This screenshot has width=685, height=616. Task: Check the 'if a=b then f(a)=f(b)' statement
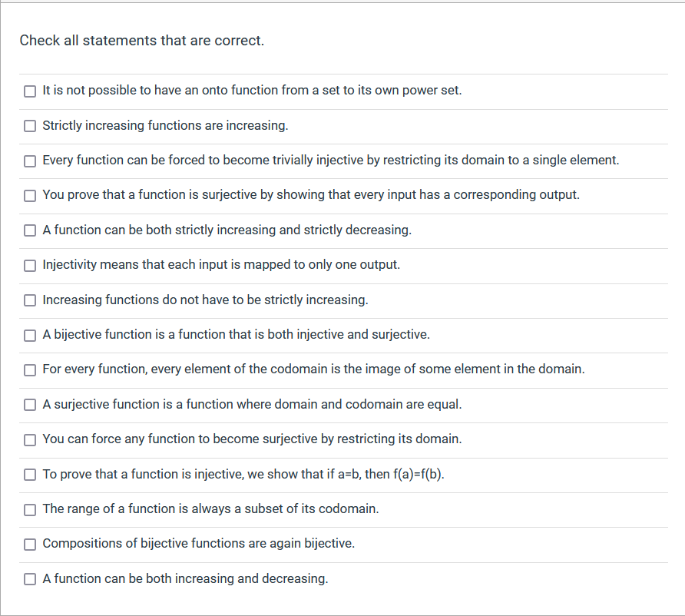click(29, 475)
